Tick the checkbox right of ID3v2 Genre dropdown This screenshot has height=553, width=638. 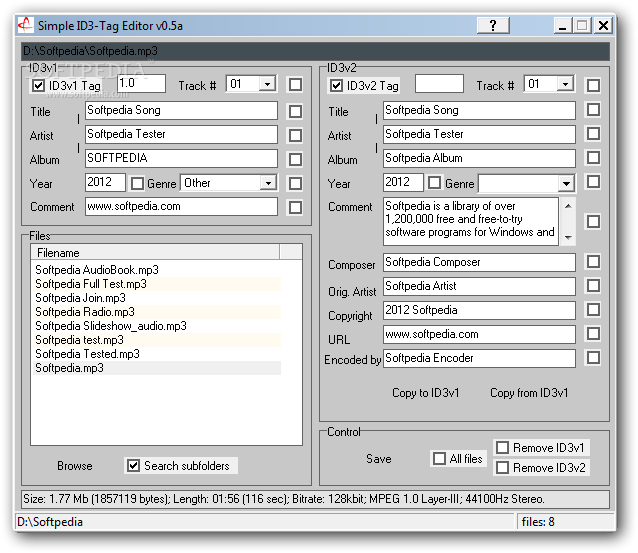point(593,181)
